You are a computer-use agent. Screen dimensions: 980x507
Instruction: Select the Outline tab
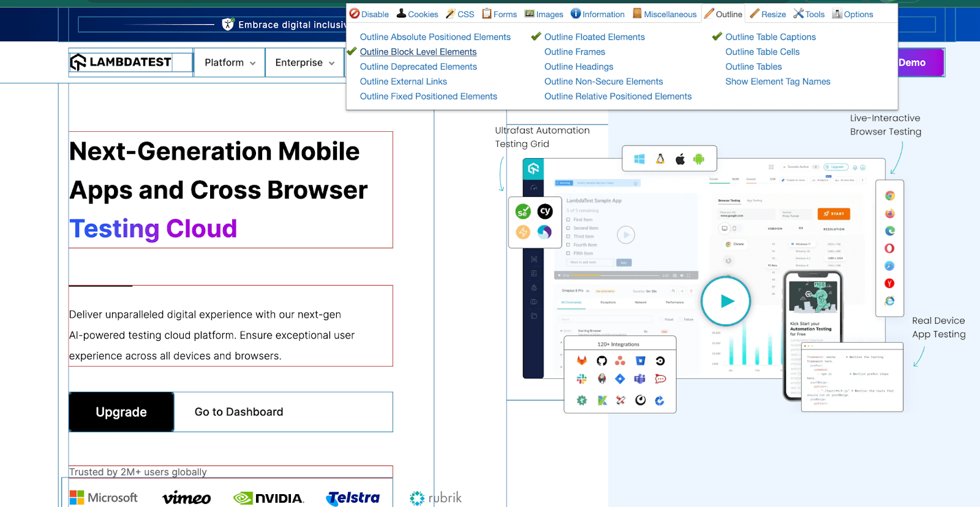[723, 14]
